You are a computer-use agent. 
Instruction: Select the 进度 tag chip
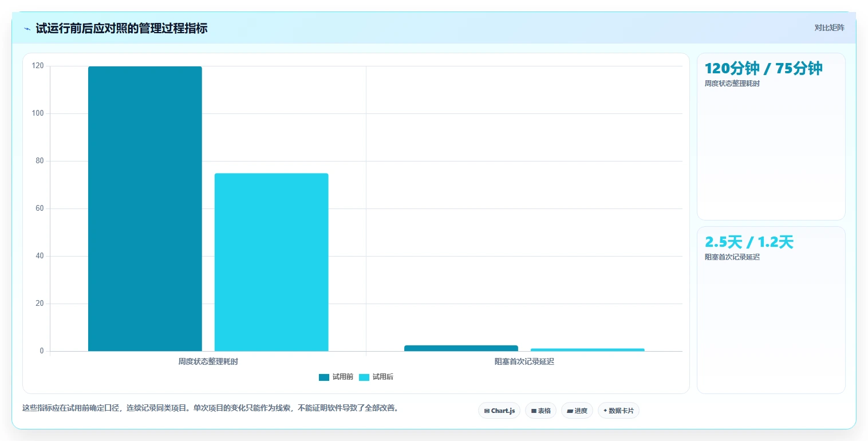click(x=577, y=411)
